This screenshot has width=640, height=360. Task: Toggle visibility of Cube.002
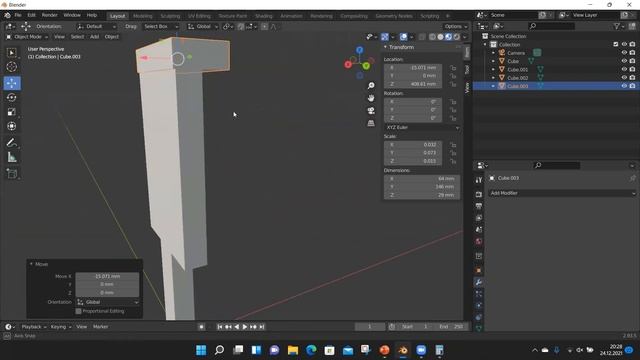pyautogui.click(x=624, y=78)
